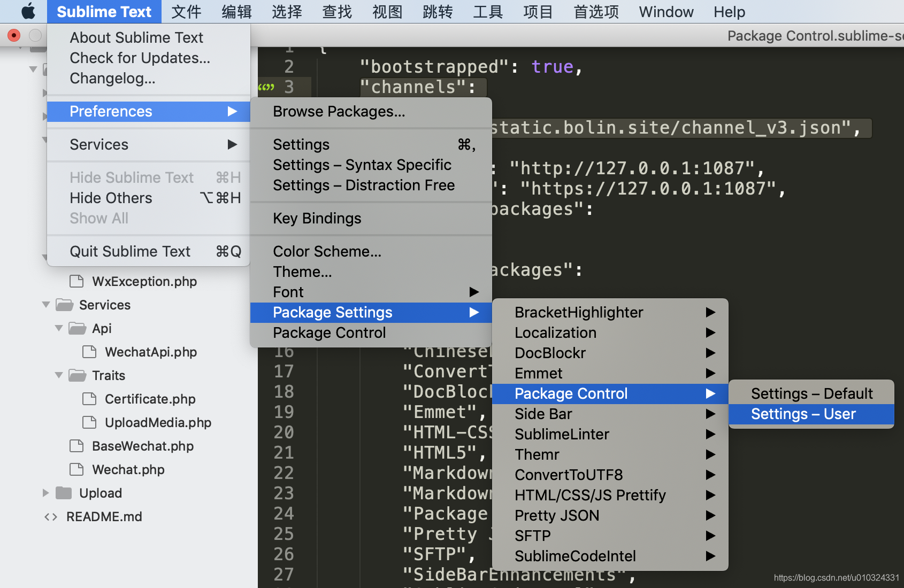Choose Package Control under Package Settings
904x588 pixels.
point(371,332)
